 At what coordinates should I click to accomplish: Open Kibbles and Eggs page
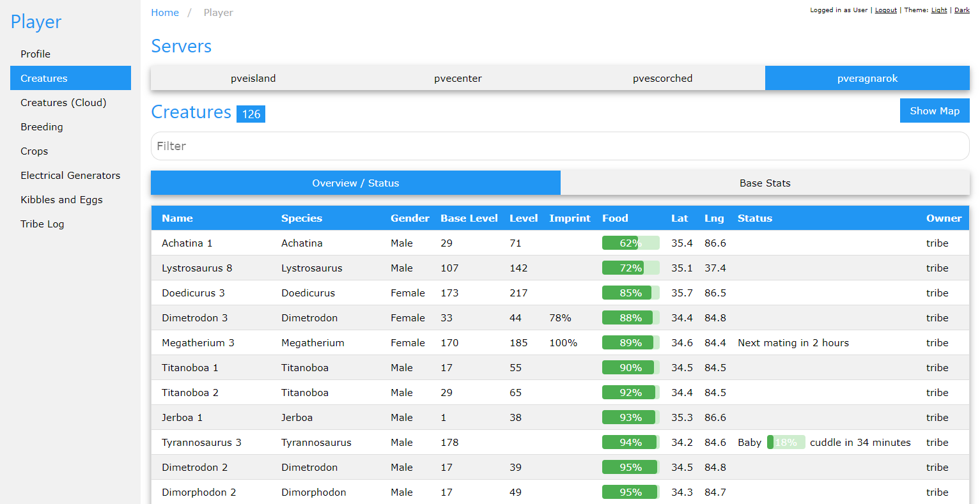click(x=61, y=200)
